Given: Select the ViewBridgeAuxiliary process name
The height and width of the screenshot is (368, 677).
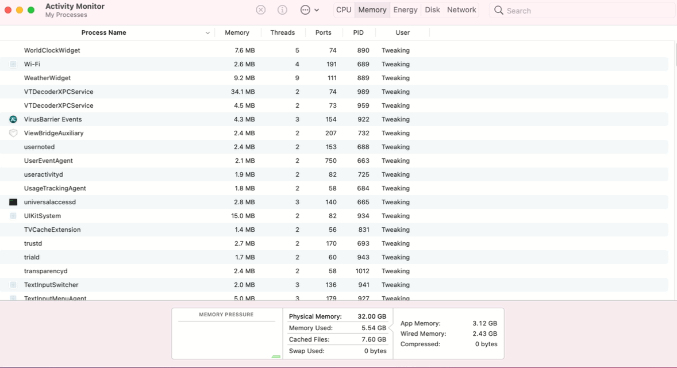Looking at the screenshot, I should pyautogui.click(x=54, y=133).
